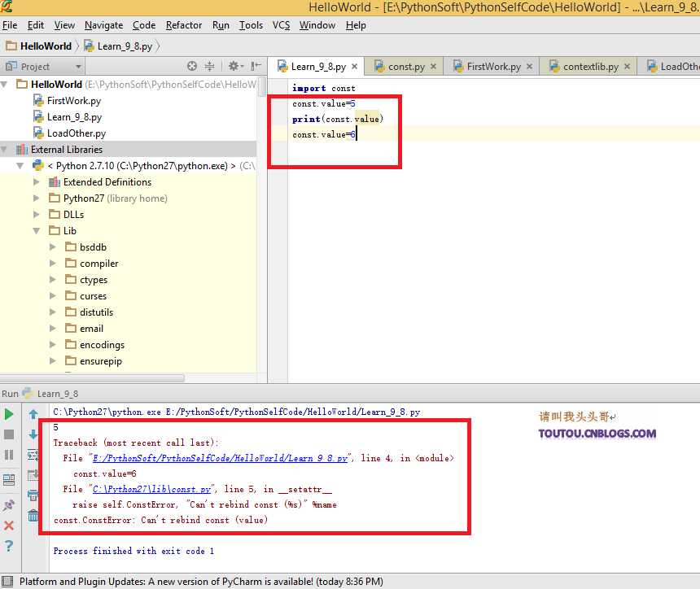
Task: Toggle soft-wrap icon in Run console
Action: pyautogui.click(x=33, y=455)
